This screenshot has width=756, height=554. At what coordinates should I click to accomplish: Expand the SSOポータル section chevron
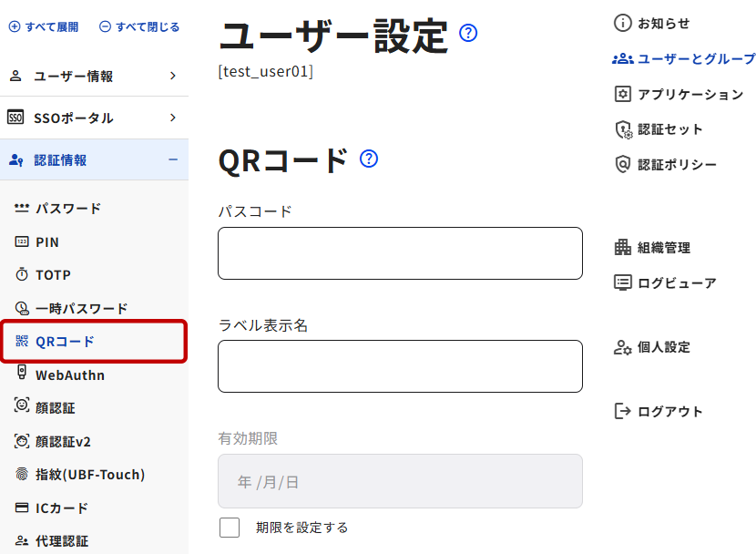point(173,118)
